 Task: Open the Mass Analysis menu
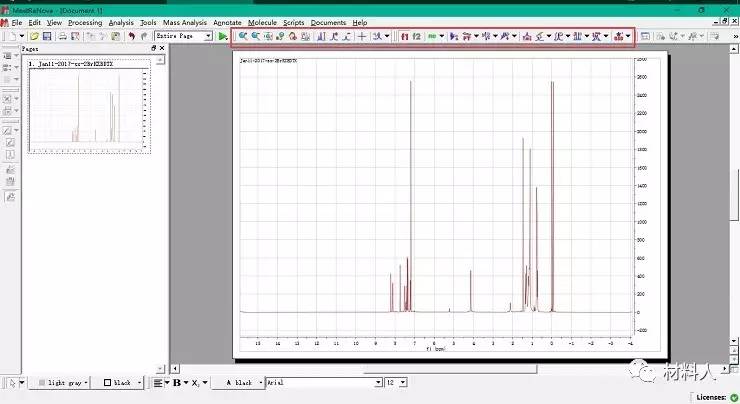(185, 22)
